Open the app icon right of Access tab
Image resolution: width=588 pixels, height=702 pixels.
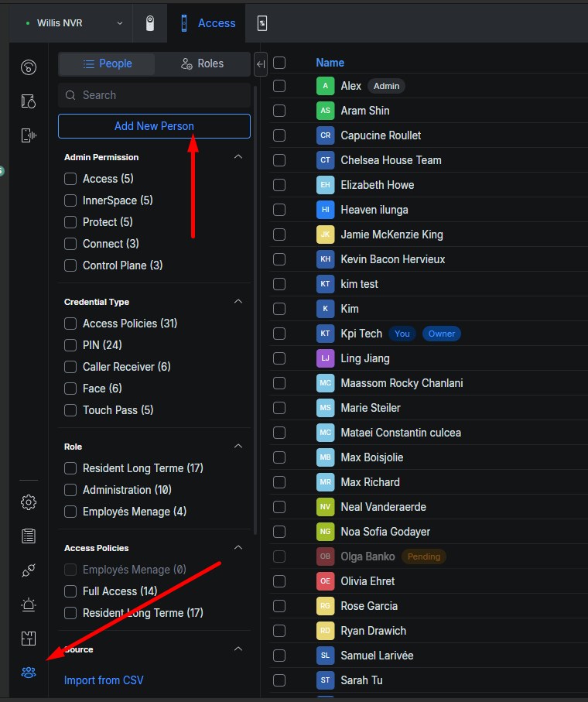(x=262, y=23)
